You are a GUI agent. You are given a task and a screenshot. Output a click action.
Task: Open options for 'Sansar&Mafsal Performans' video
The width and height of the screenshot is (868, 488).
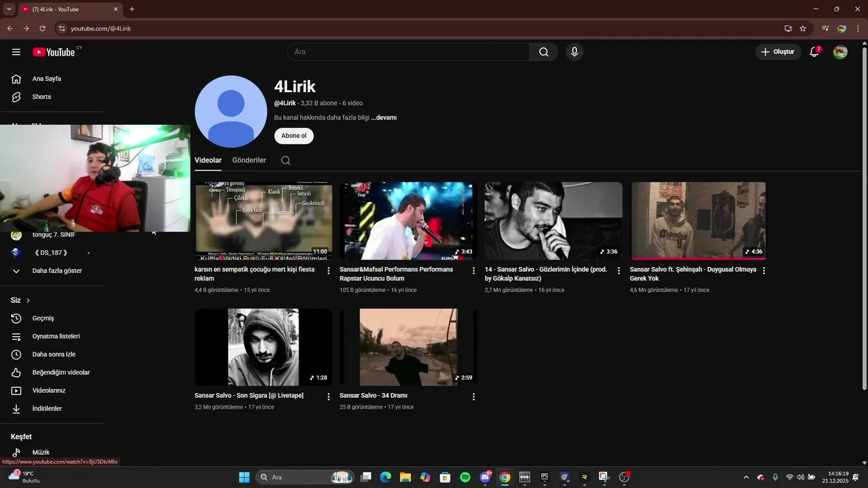pos(474,270)
